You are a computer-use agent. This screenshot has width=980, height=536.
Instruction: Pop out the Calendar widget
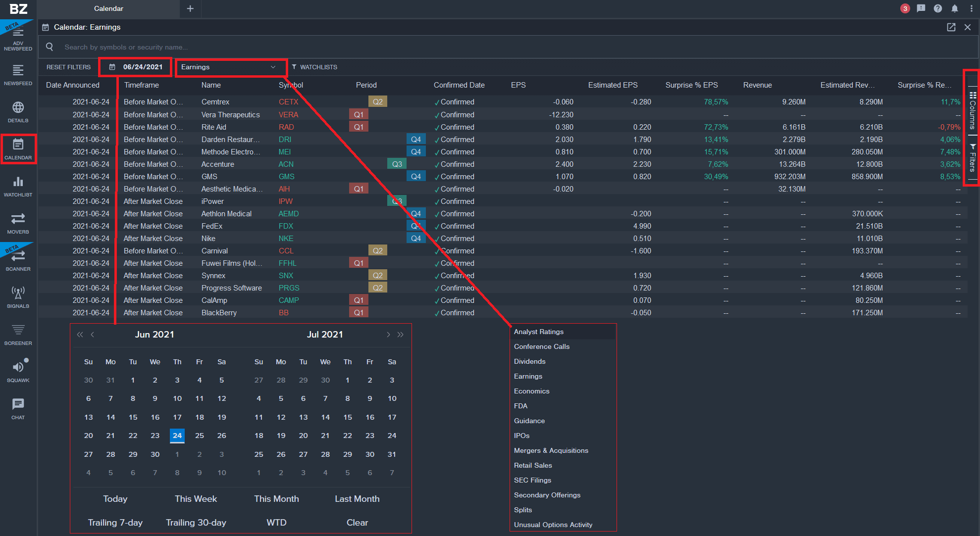coord(951,27)
